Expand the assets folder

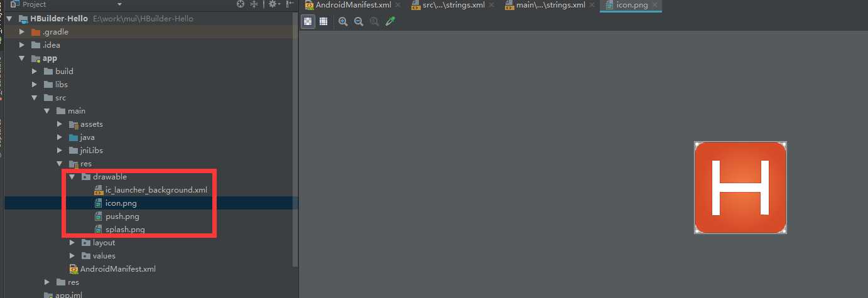click(60, 124)
